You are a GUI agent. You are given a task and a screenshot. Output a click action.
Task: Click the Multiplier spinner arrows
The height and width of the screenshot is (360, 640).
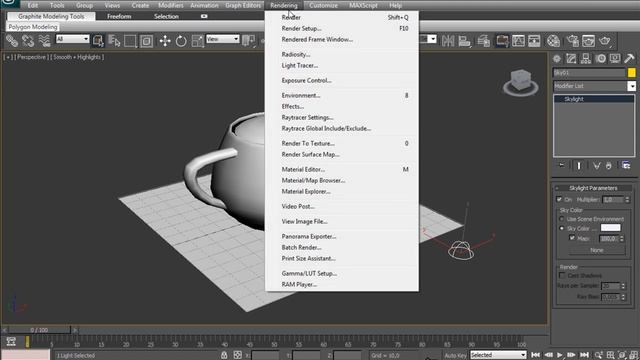[x=627, y=200]
